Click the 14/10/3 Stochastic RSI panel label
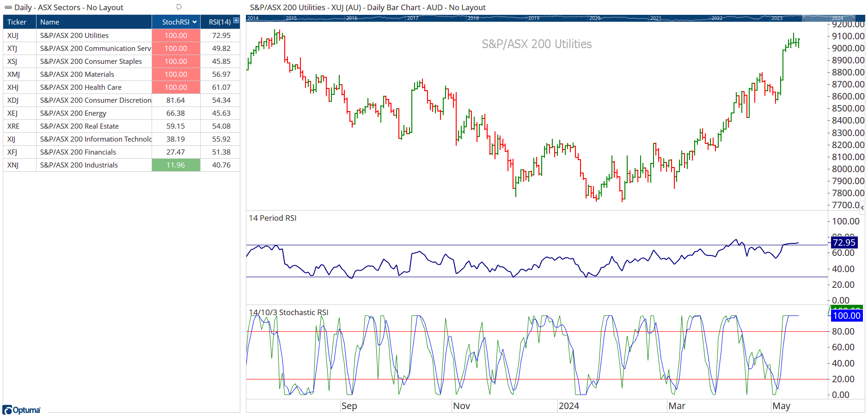The width and height of the screenshot is (868, 416). coord(288,312)
